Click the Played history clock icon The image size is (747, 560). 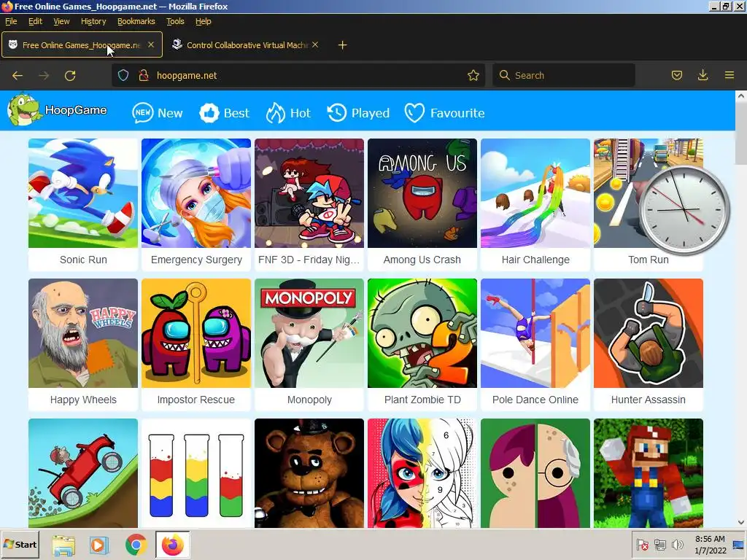[337, 113]
